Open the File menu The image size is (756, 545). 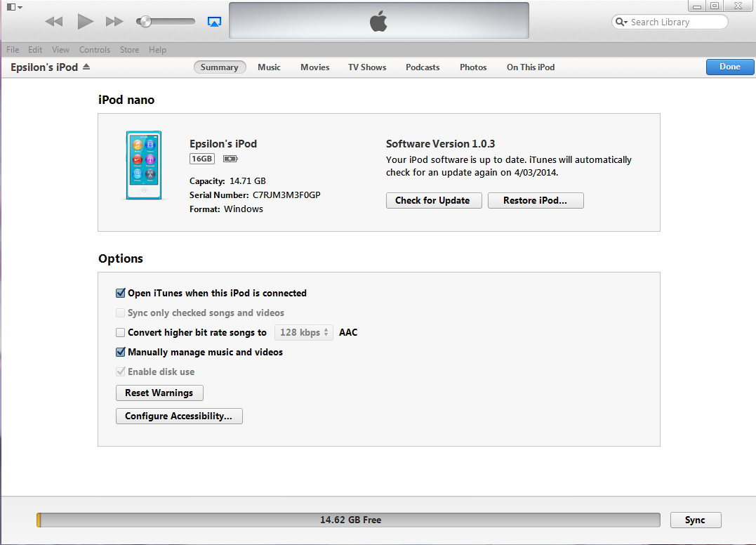pos(13,50)
